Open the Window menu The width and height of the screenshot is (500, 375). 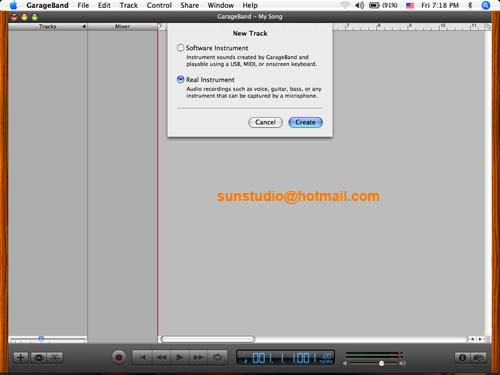point(220,5)
